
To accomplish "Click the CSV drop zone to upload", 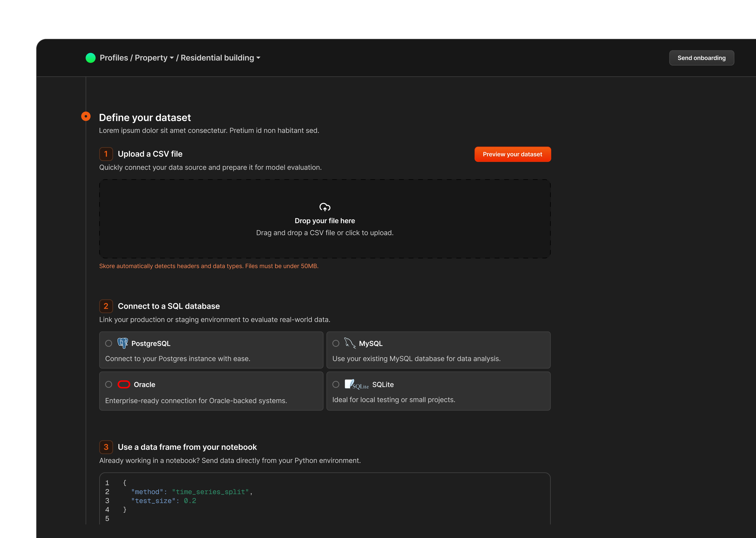I will pyautogui.click(x=325, y=219).
